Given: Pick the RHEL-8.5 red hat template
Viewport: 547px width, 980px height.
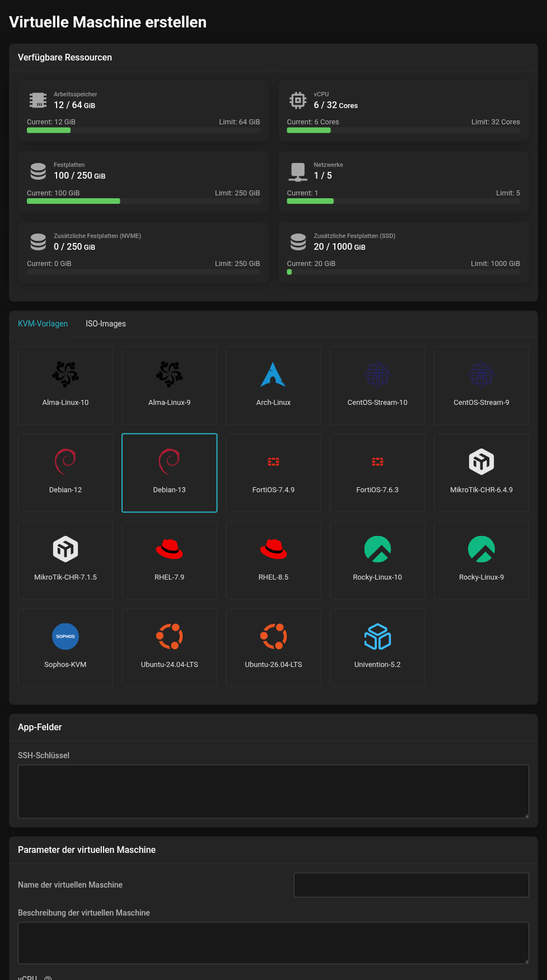Looking at the screenshot, I should [x=273, y=560].
